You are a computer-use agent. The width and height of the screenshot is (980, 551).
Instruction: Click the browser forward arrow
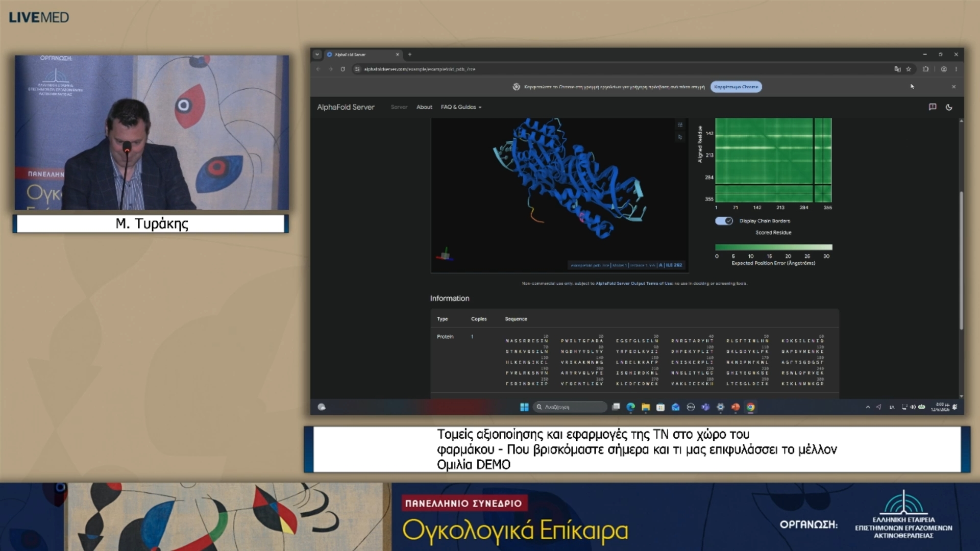(x=331, y=69)
